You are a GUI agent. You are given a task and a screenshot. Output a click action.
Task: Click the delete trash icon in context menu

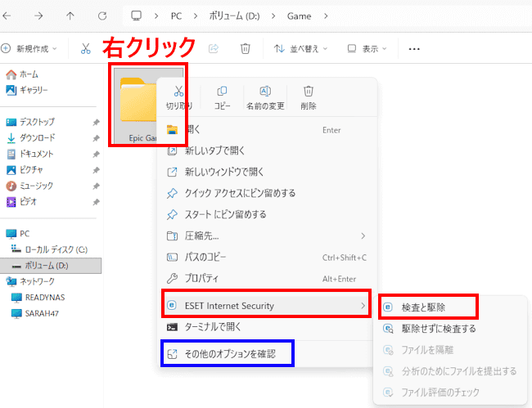pos(308,92)
